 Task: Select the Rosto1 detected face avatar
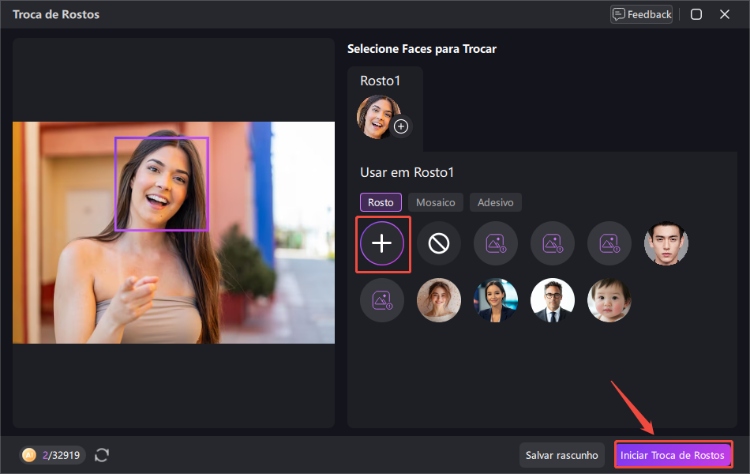378,117
